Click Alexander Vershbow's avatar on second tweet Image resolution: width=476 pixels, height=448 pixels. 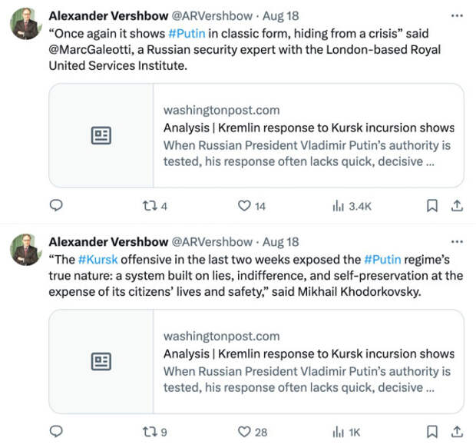[25, 250]
